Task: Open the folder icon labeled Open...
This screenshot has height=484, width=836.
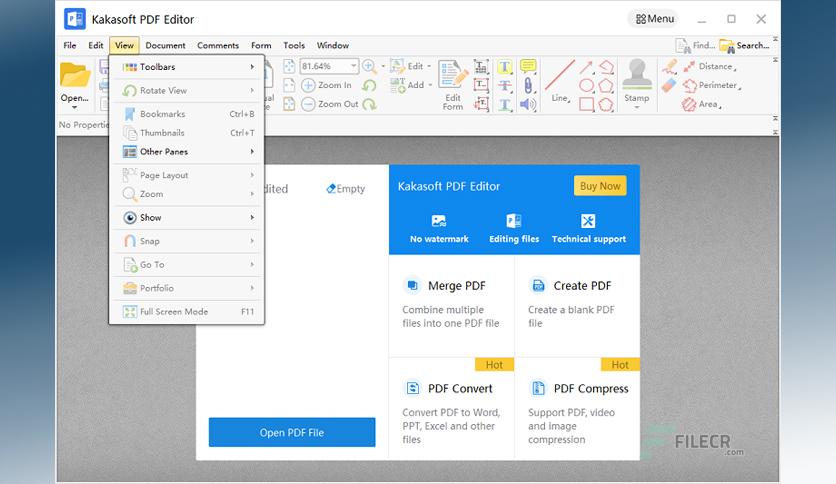Action: [x=75, y=75]
